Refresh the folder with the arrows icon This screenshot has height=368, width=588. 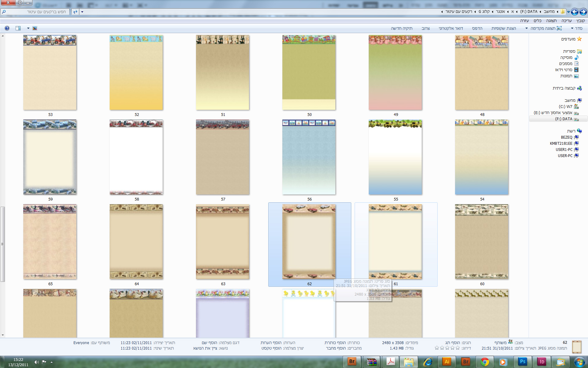coord(75,12)
